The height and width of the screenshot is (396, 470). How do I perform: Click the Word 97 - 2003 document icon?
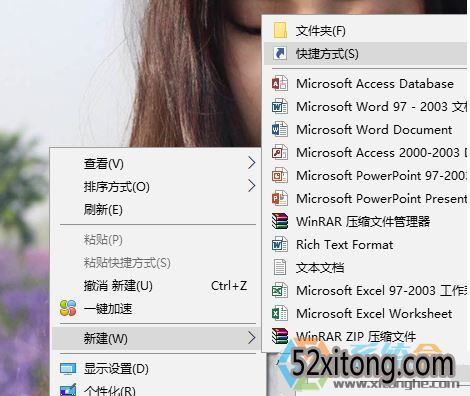tap(280, 107)
